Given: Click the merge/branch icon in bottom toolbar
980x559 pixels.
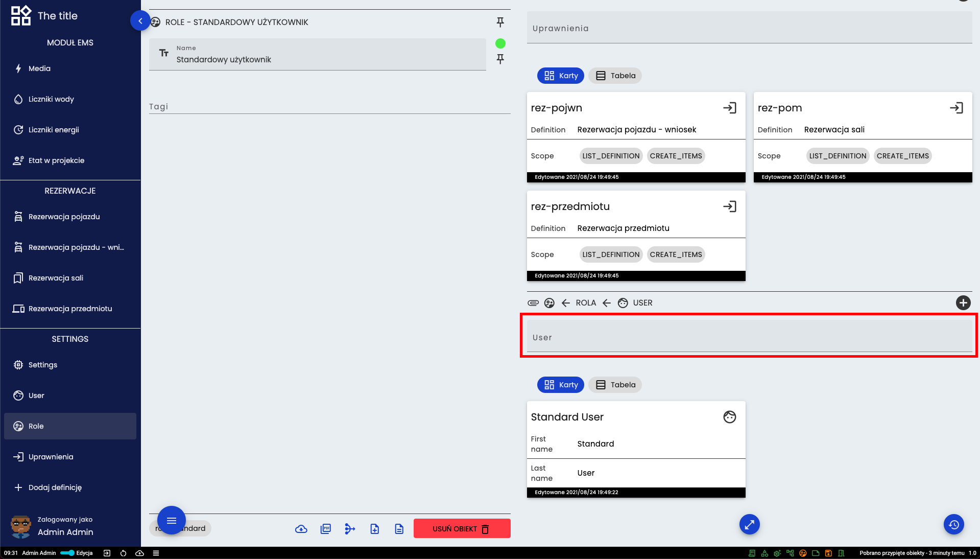Looking at the screenshot, I should tap(350, 529).
